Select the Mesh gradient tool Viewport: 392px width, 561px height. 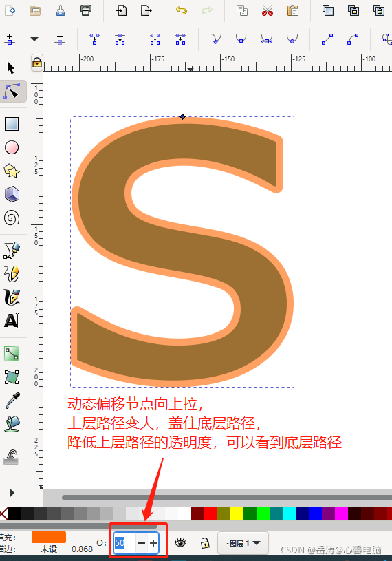tap(12, 377)
